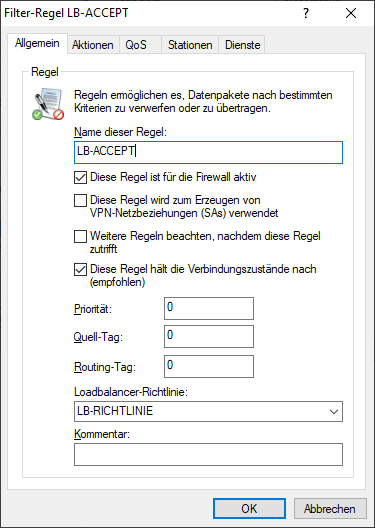375x528 pixels.
Task: Go to the Dienste tab
Action: point(243,45)
